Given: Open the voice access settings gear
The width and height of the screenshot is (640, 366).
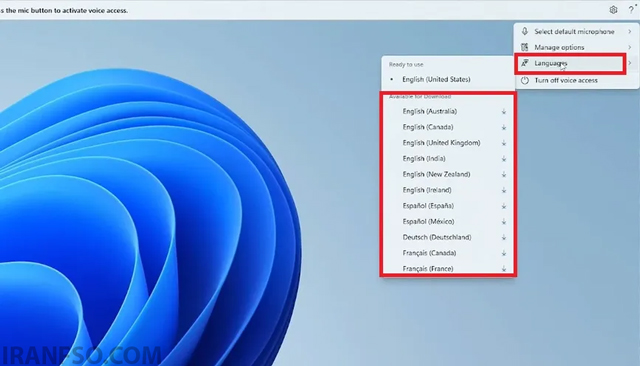Looking at the screenshot, I should 613,10.
